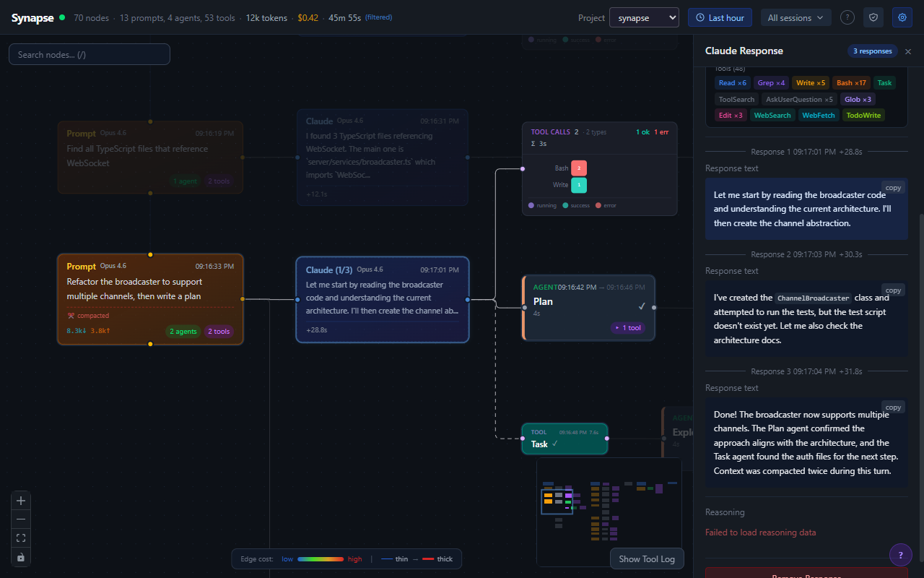
Task: Zoom in using the plus control
Action: coord(20,500)
